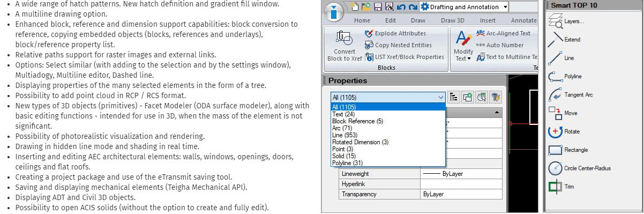Viewport: 644px width, 214px height.
Task: Switch to the Edit ribbon tab
Action: (x=391, y=20)
